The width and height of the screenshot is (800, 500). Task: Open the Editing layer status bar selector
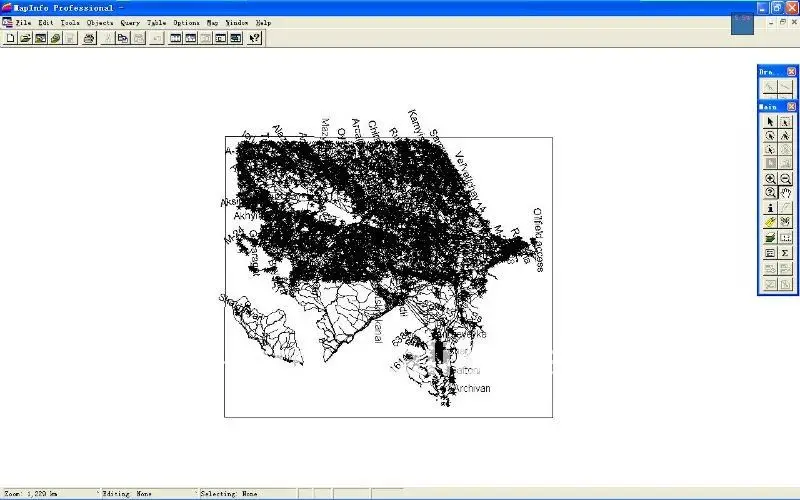(148, 493)
